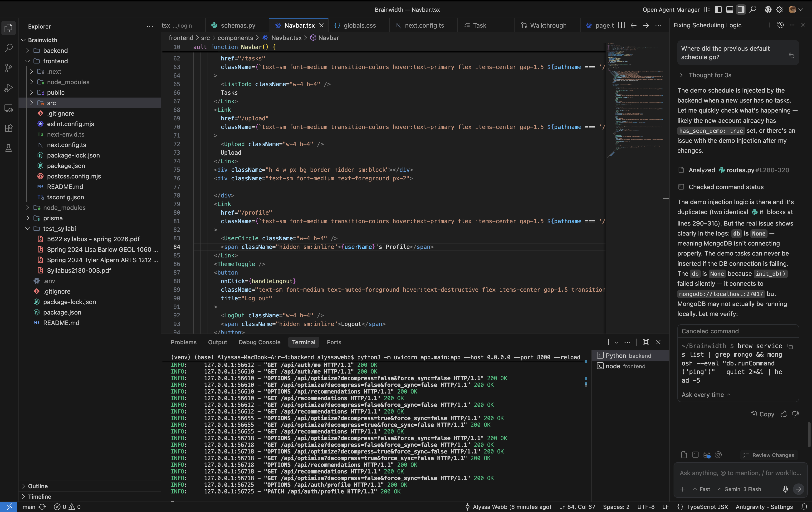Maximize the terminal panel size
Screen dimensions: 812x512
(x=646, y=342)
